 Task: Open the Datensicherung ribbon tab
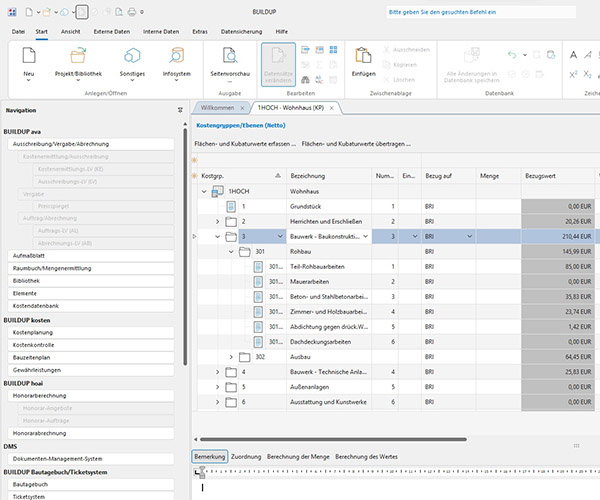[x=241, y=32]
